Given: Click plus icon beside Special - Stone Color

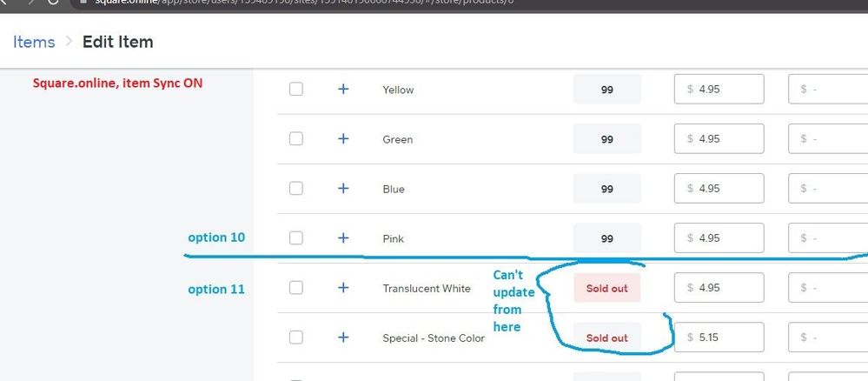Looking at the screenshot, I should (x=343, y=338).
